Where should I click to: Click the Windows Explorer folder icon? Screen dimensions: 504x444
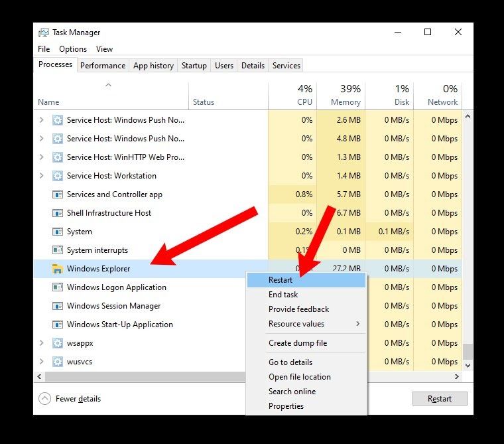57,269
